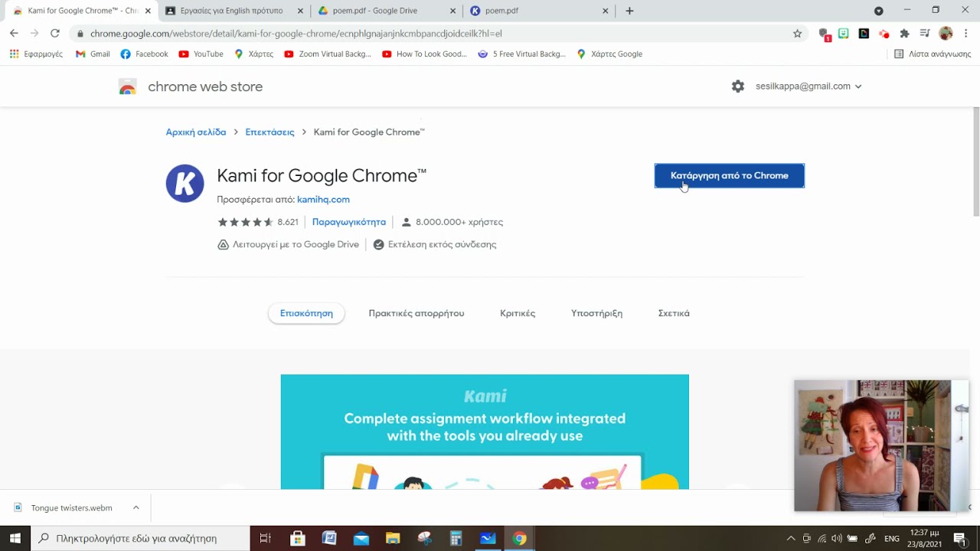This screenshot has width=980, height=551.
Task: Open Microsoft Store from the taskbar
Action: pyautogui.click(x=298, y=538)
